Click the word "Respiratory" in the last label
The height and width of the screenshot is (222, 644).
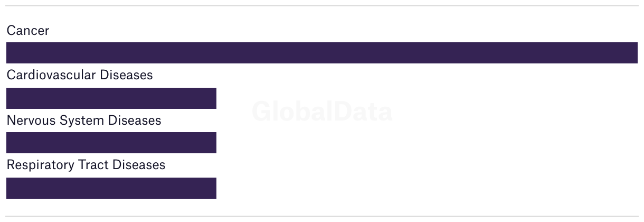coord(41,165)
